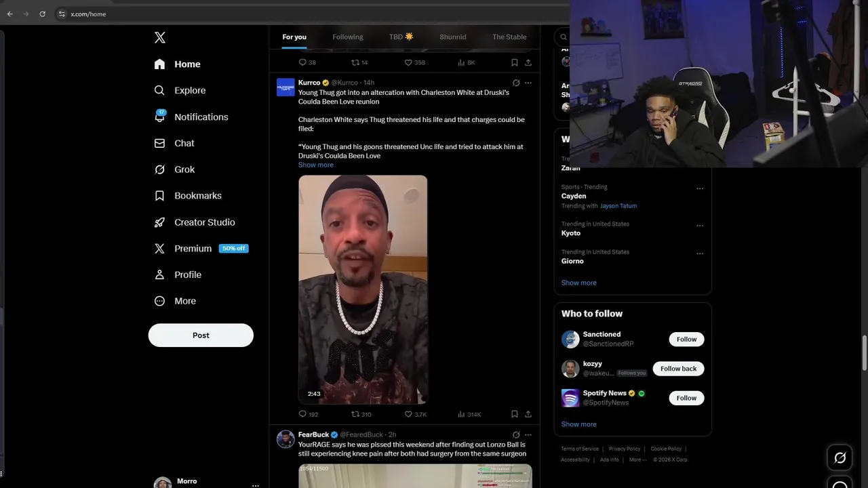Open Premium 50% off in sidebar

tap(201, 248)
